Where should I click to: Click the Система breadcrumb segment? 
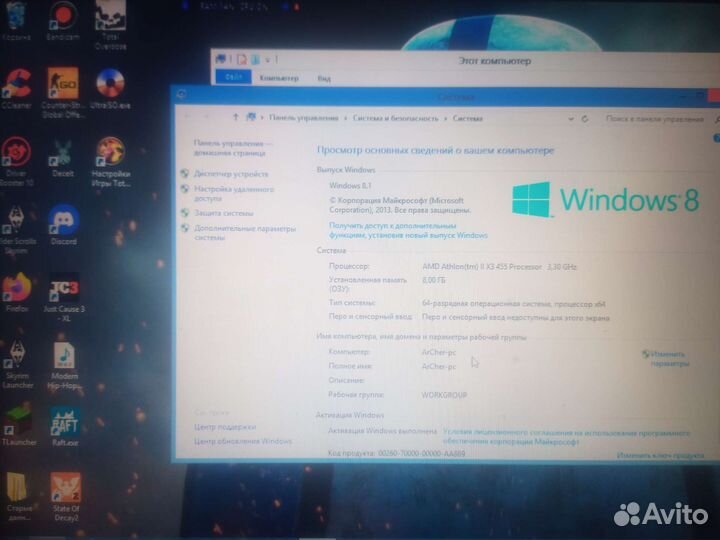(467, 118)
